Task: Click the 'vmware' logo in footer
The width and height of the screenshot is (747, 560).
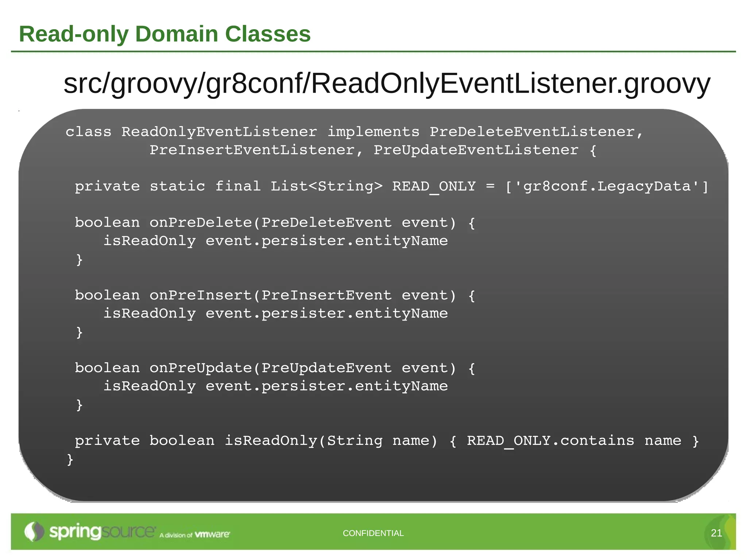Action: point(213,534)
